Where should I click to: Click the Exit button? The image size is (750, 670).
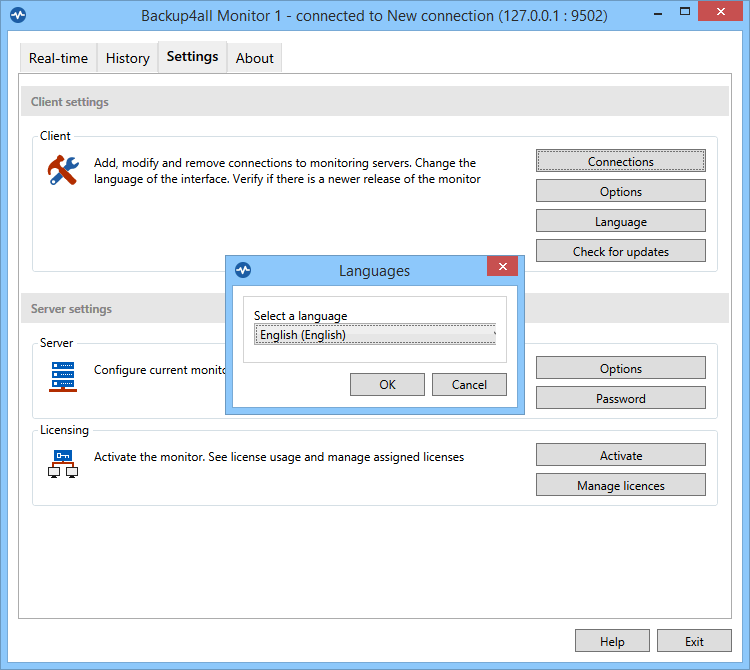694,641
